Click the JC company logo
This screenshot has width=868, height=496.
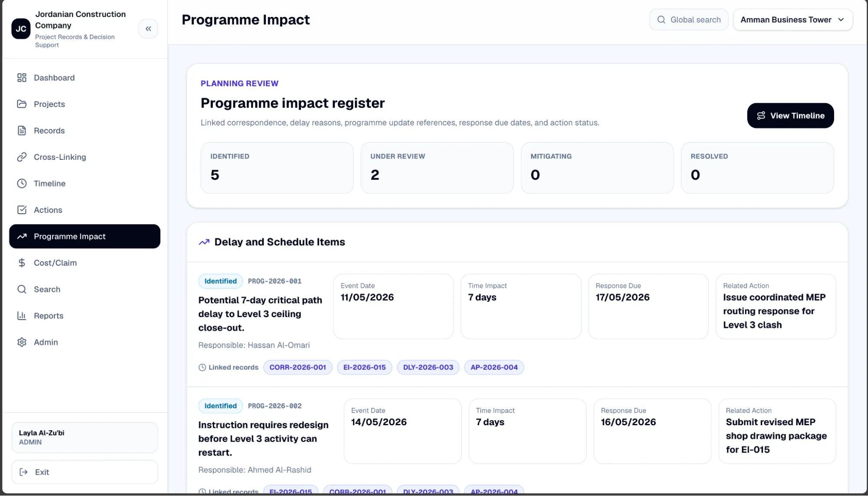pyautogui.click(x=21, y=29)
